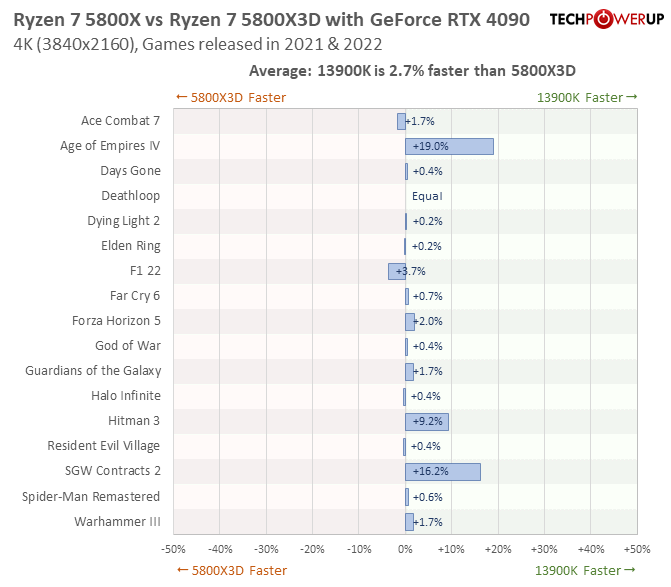671x587 pixels.
Task: Click the '-50%' axis tick label
Action: click(x=173, y=549)
